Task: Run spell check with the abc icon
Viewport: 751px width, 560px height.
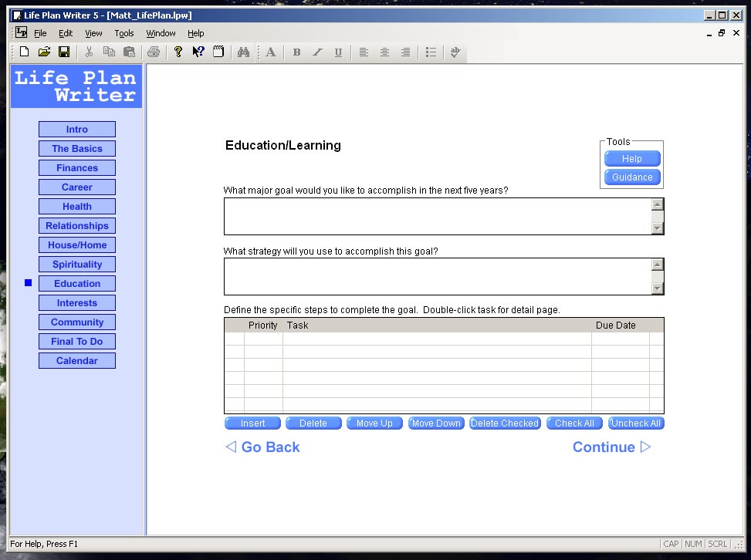Action: pos(455,52)
